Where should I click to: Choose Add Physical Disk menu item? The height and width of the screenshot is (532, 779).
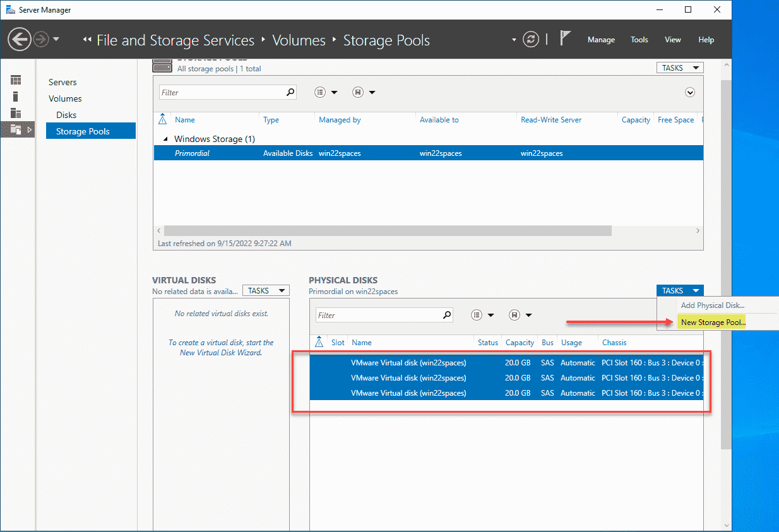[712, 305]
